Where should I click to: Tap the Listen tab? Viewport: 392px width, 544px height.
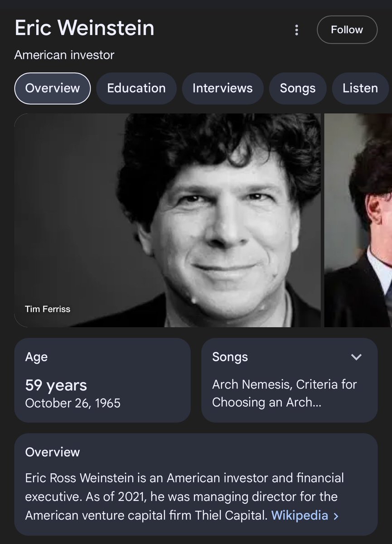point(360,88)
